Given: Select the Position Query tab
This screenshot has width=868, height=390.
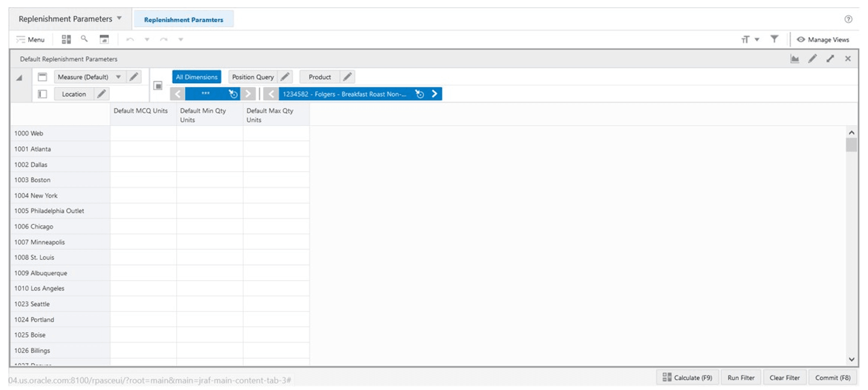Looking at the screenshot, I should [x=253, y=77].
